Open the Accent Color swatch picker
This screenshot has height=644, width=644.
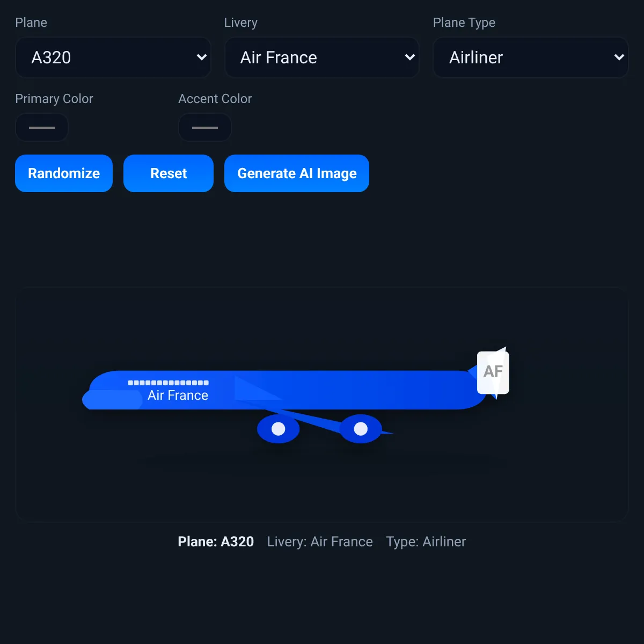[x=205, y=128]
